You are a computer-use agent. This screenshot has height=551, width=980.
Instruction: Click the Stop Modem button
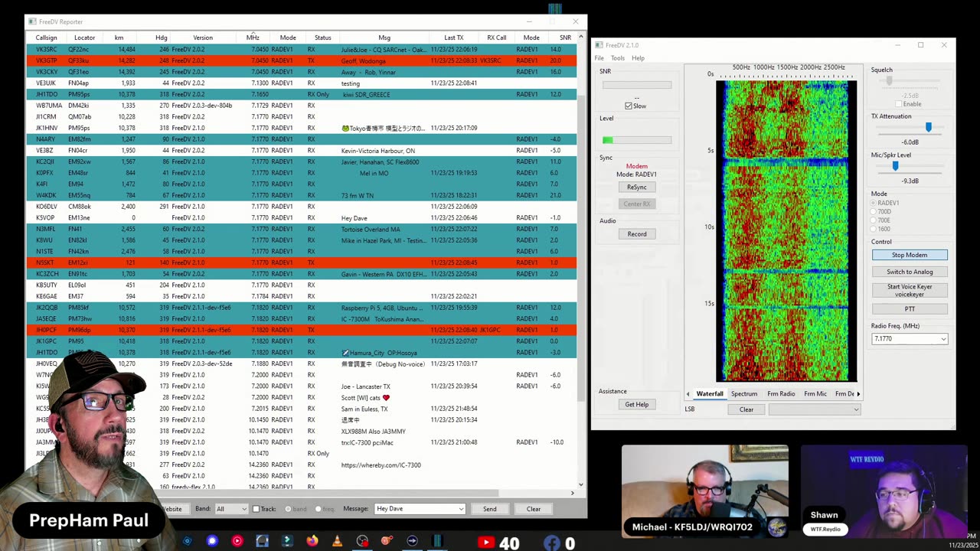point(910,255)
